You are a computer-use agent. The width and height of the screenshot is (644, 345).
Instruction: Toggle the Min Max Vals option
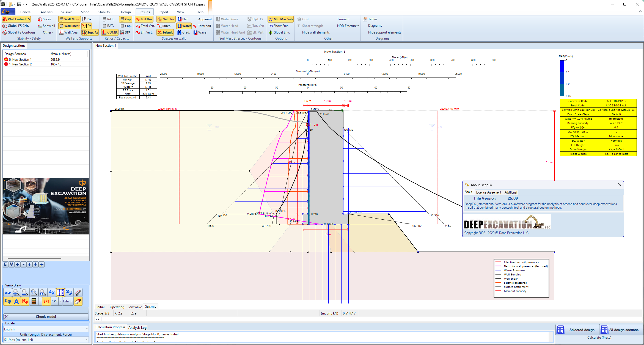click(x=280, y=19)
